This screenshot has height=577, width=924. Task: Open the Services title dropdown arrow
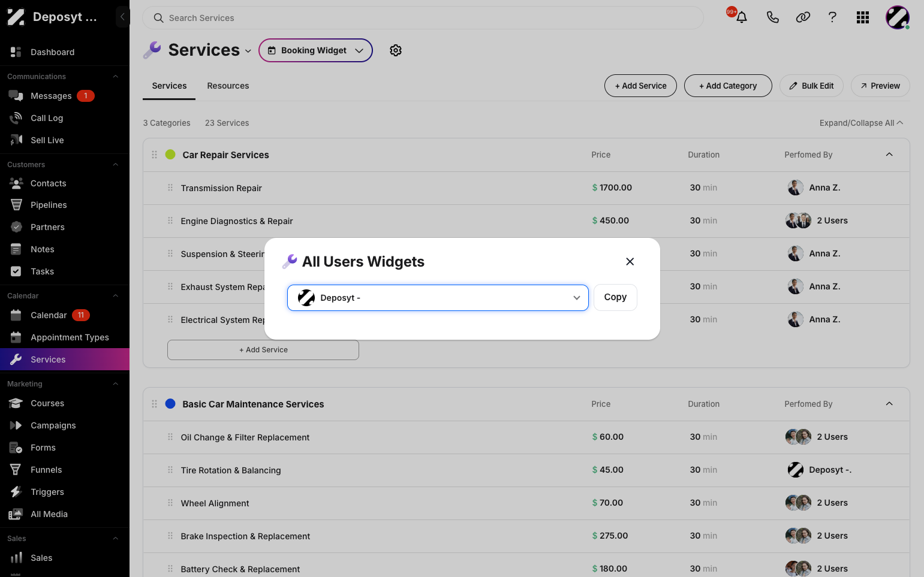248,52
